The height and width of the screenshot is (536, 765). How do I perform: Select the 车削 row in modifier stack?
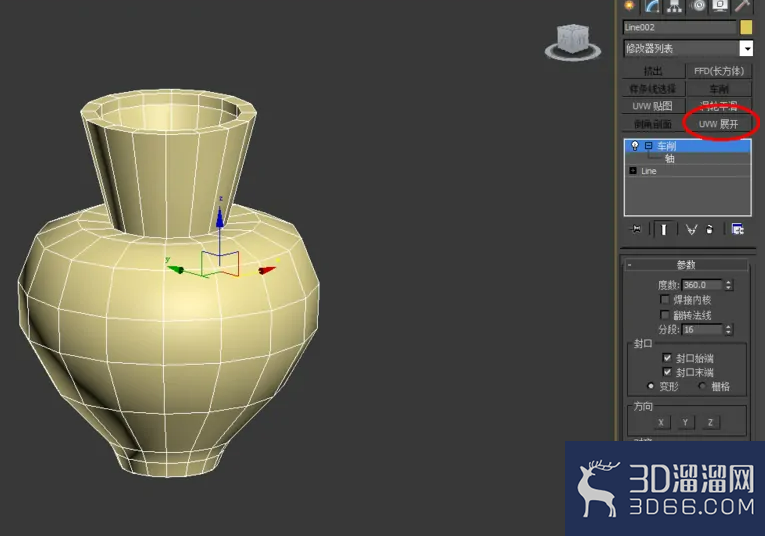pos(687,145)
